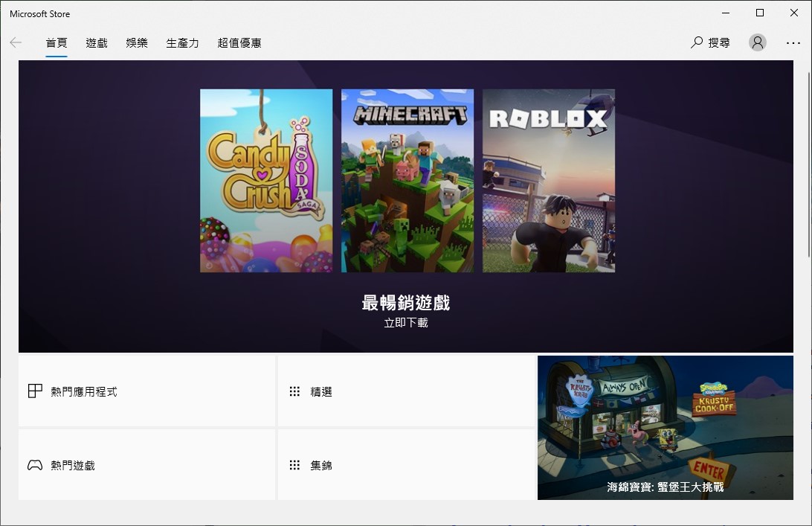The image size is (812, 526).
Task: Click the 熱門應用程式 grid icon
Action: point(35,391)
